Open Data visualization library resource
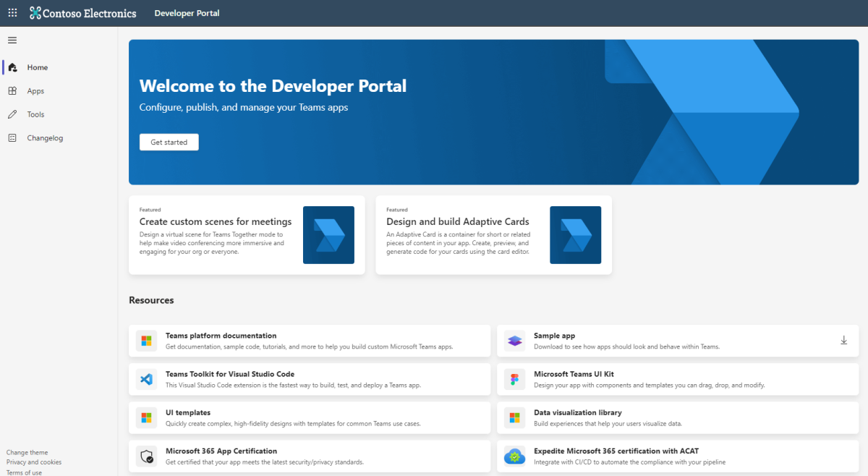The width and height of the screenshot is (868, 476). 678,417
